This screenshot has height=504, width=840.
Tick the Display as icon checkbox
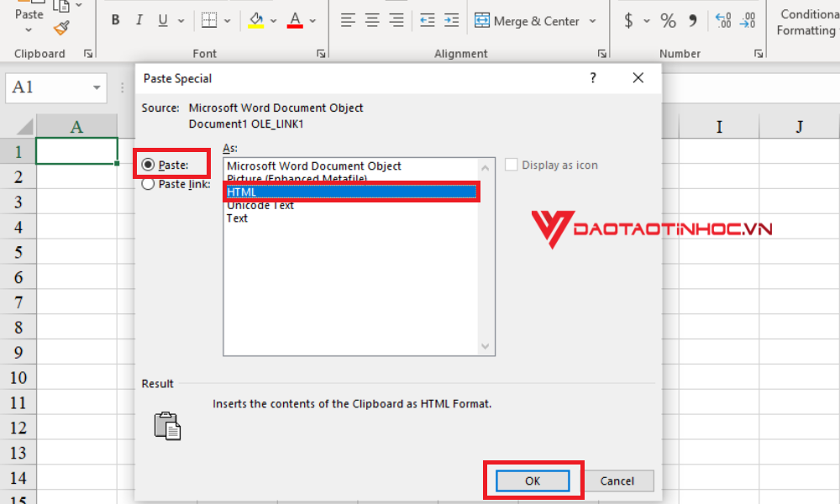pos(511,165)
